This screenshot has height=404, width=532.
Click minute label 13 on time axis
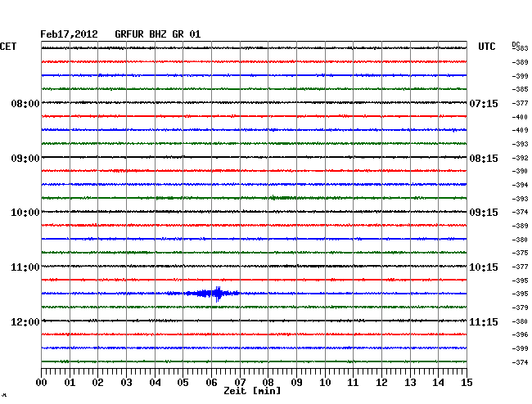[x=410, y=383]
